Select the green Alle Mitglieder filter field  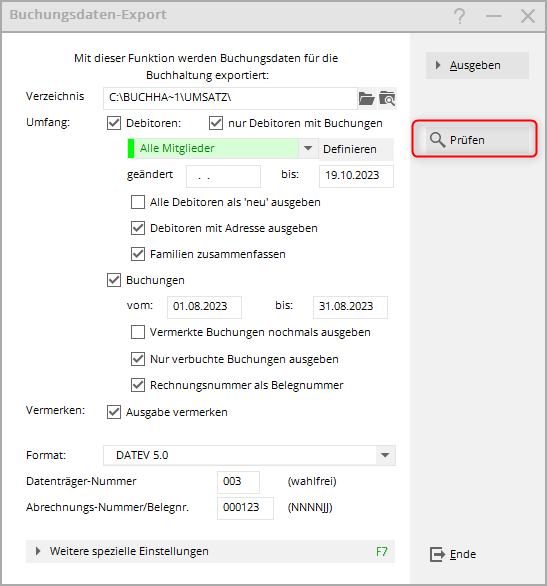coord(213,148)
